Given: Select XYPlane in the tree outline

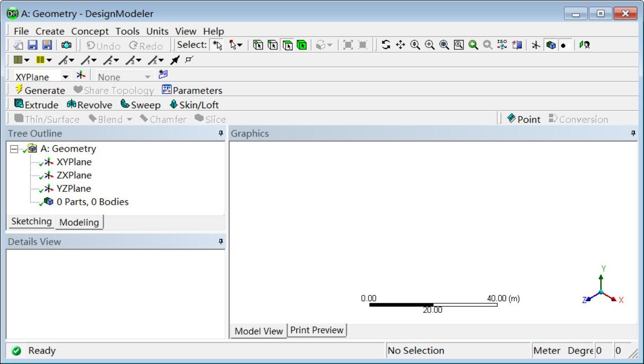Looking at the screenshot, I should 74,162.
